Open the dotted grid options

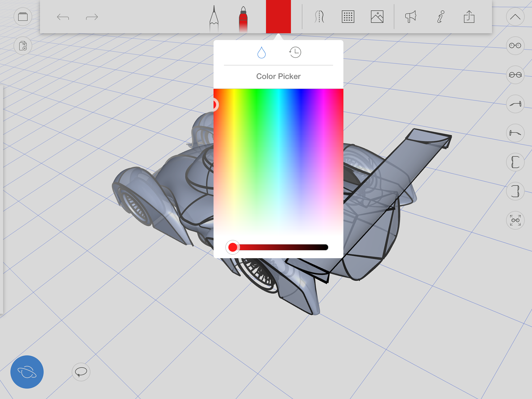click(x=348, y=17)
